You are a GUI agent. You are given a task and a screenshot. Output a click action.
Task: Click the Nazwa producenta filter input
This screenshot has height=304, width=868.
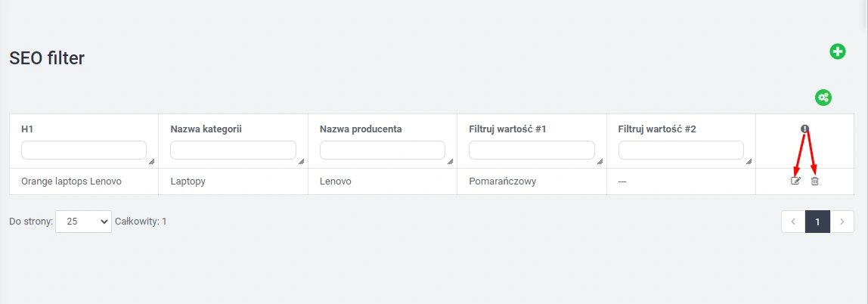pos(382,150)
